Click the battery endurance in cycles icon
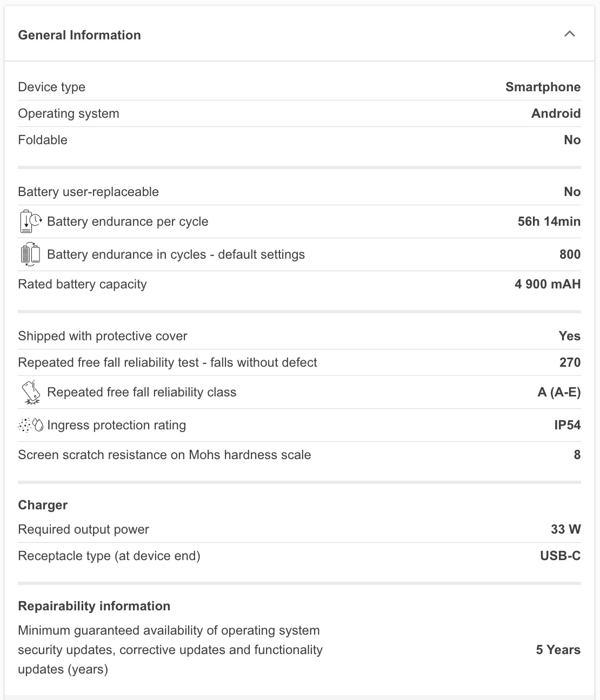 tap(30, 254)
